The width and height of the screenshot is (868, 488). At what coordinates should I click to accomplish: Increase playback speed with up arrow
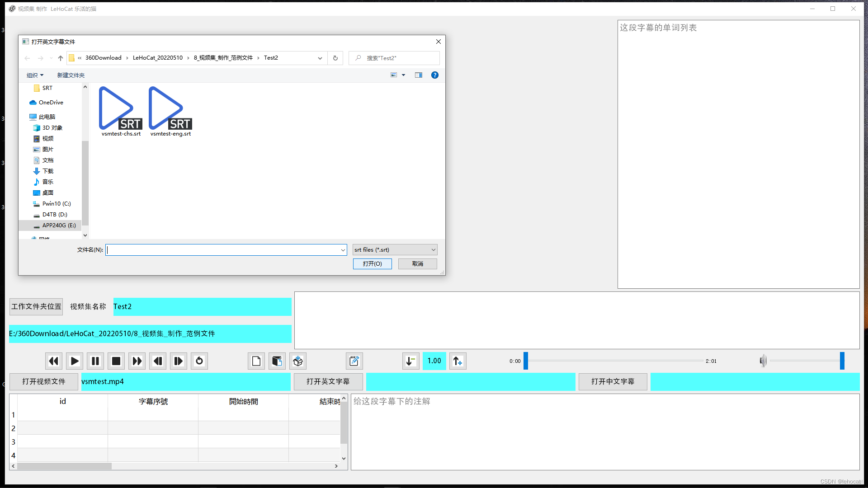tap(458, 361)
